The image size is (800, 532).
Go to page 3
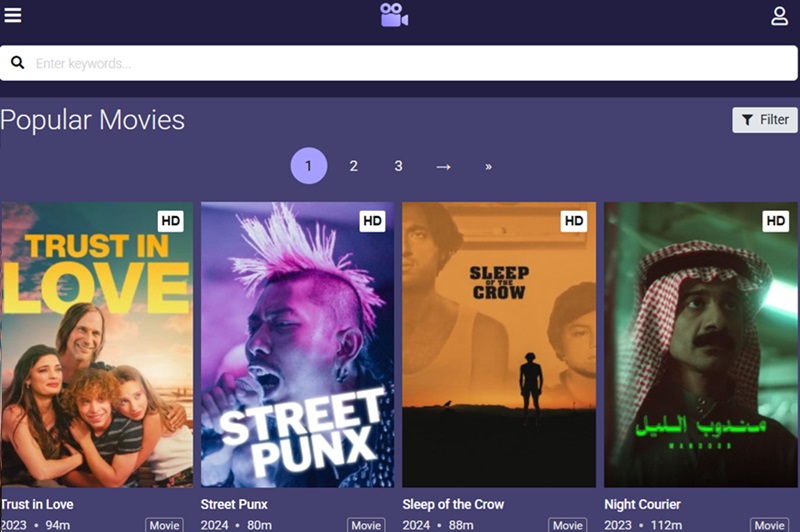point(398,166)
